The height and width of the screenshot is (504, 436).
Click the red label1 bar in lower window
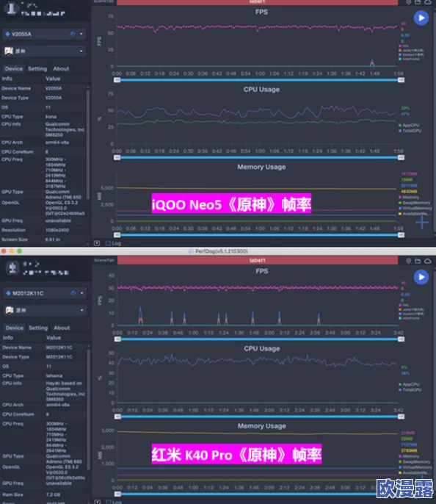258,260
